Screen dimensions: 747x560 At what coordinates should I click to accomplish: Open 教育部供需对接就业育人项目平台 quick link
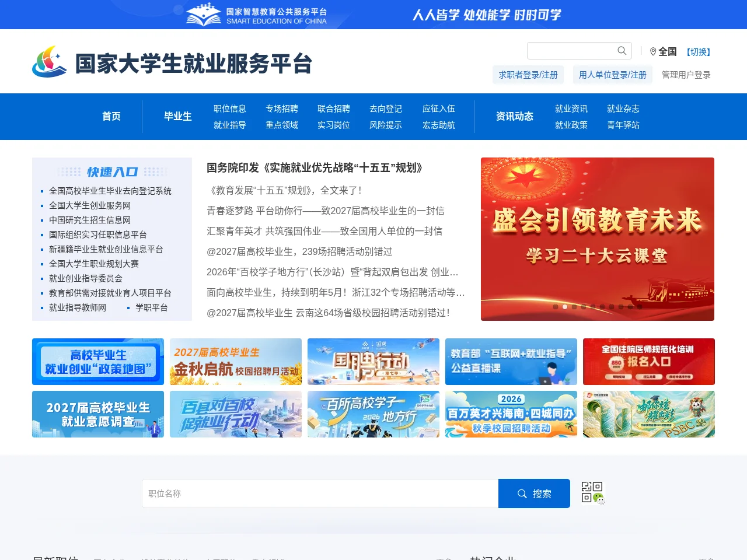[110, 293]
